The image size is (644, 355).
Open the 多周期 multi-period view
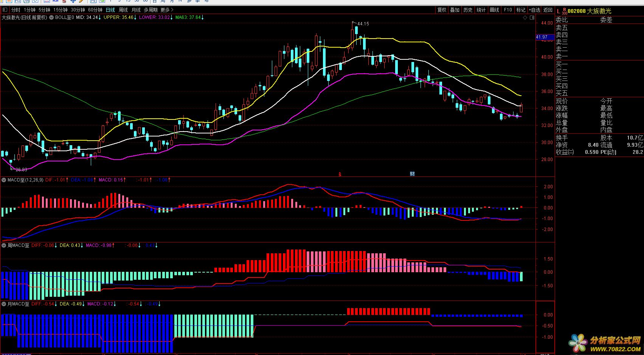tap(151, 10)
